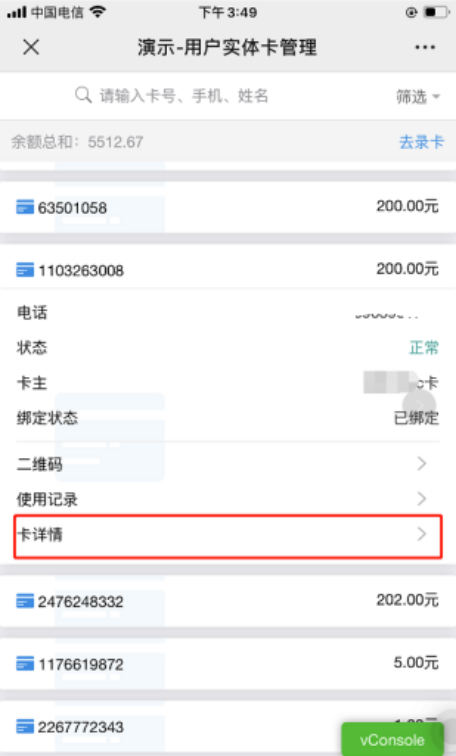
Task: Click the card icon beside 2476248332
Action: click(25, 601)
